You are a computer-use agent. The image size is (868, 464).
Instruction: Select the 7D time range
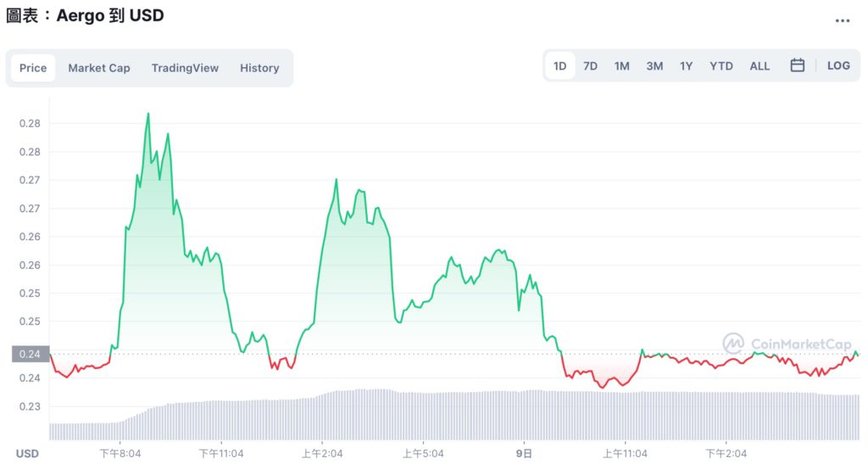(x=590, y=65)
